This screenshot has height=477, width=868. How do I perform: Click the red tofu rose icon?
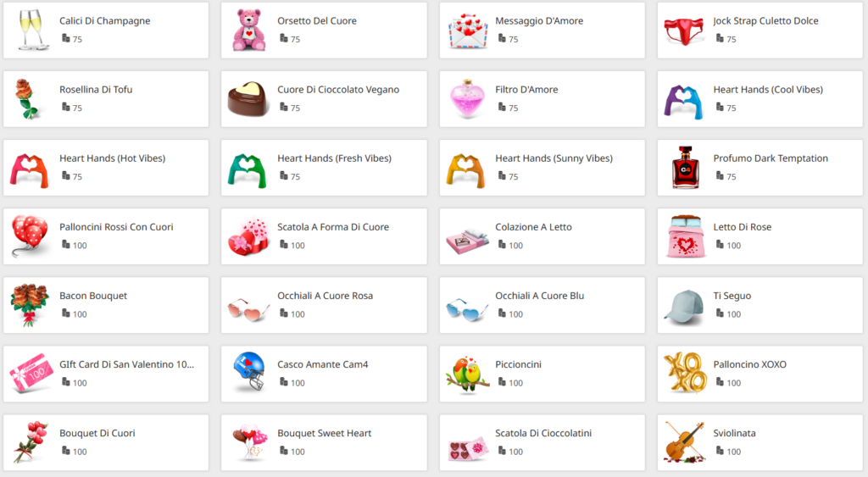tap(26, 99)
